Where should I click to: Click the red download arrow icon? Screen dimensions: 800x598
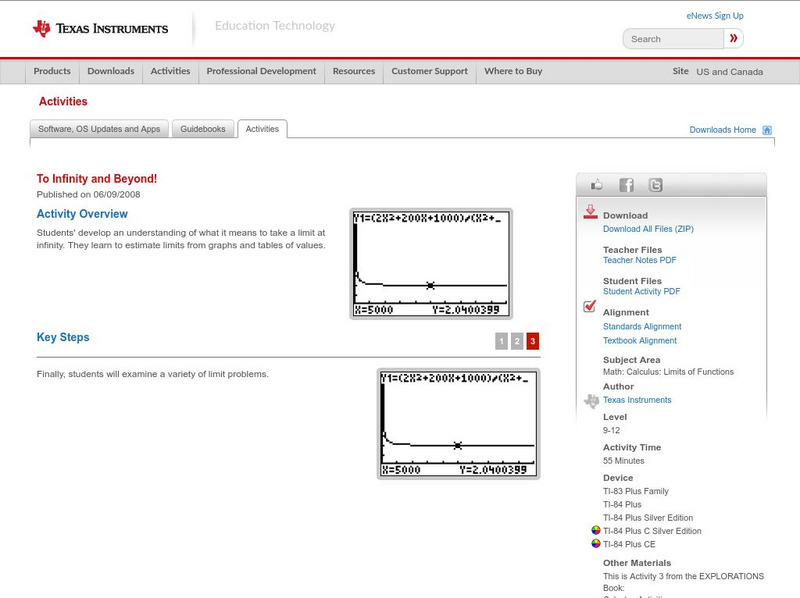pos(590,212)
